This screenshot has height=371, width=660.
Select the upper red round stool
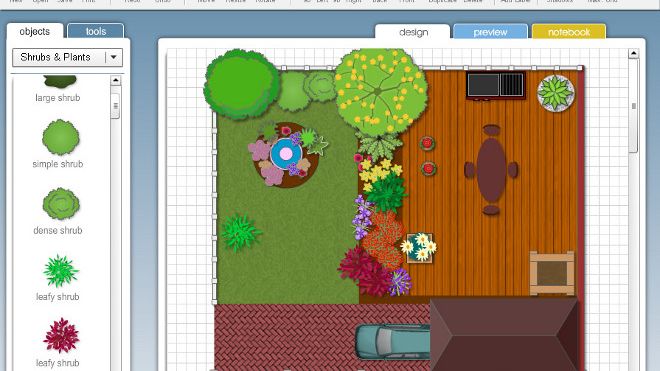pos(427,144)
